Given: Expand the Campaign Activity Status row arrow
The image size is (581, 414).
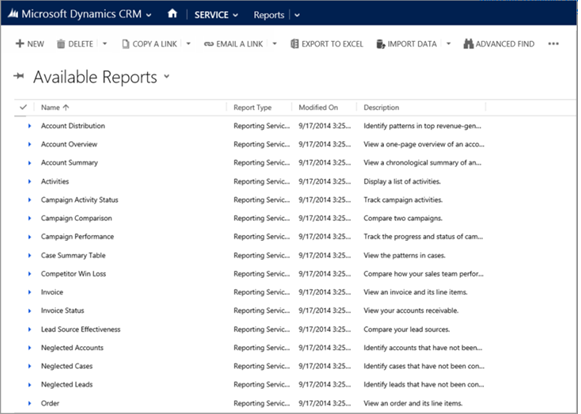Looking at the screenshot, I should (30, 200).
